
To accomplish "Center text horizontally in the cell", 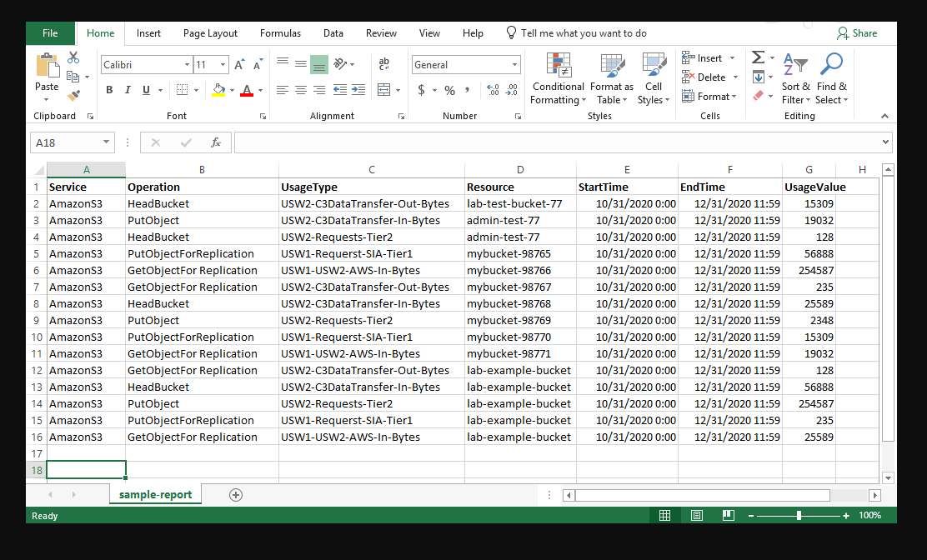I will coord(301,90).
